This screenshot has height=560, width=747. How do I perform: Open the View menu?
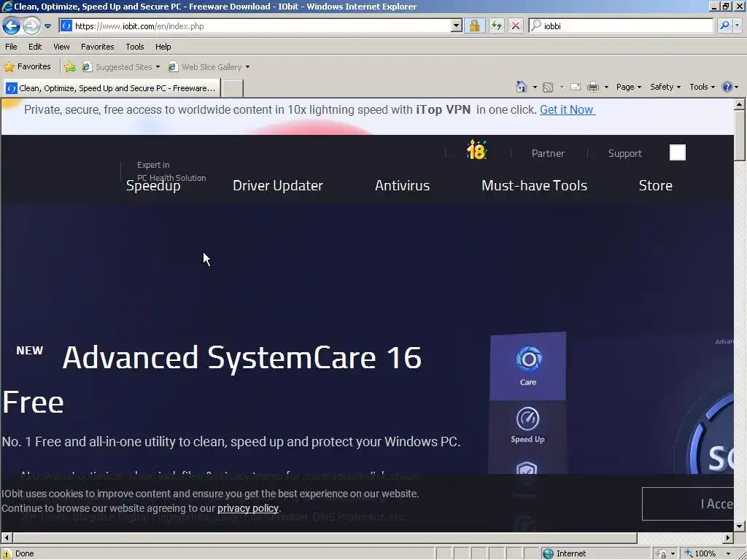click(61, 47)
